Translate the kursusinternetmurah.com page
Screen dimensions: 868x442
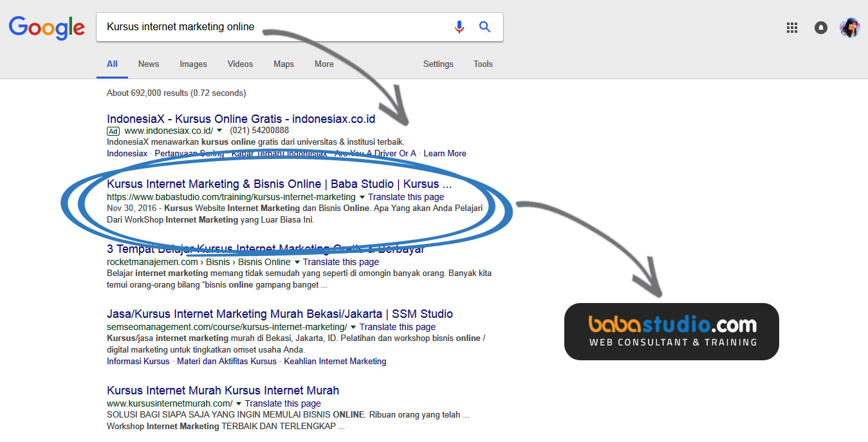click(283, 403)
